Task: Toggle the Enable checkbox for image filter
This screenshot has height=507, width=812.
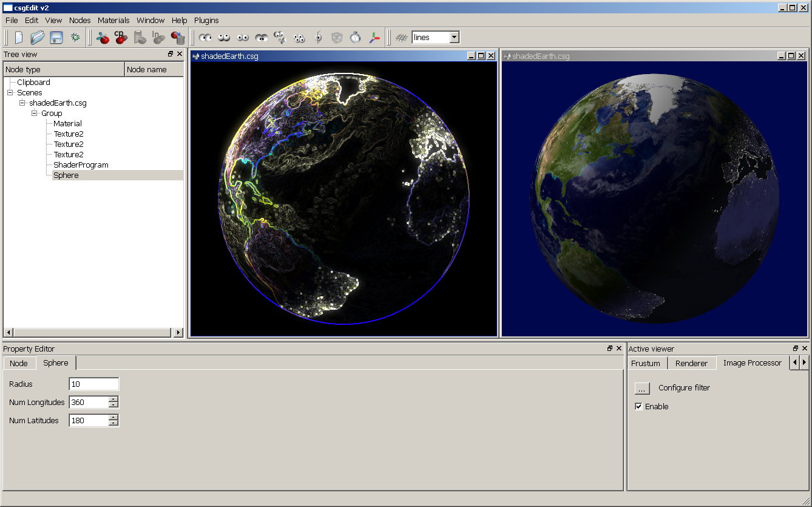Action: (638, 407)
